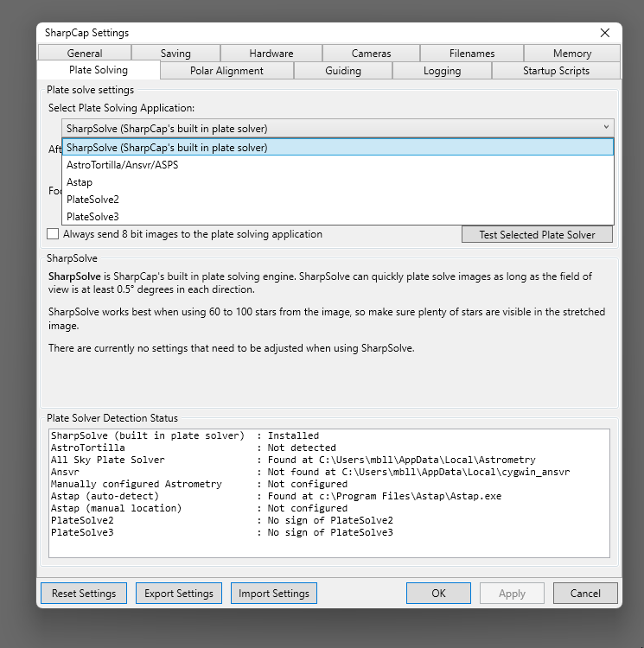The width and height of the screenshot is (644, 648).
Task: Click the 'Select Plate Solving Application:' label
Action: (121, 108)
